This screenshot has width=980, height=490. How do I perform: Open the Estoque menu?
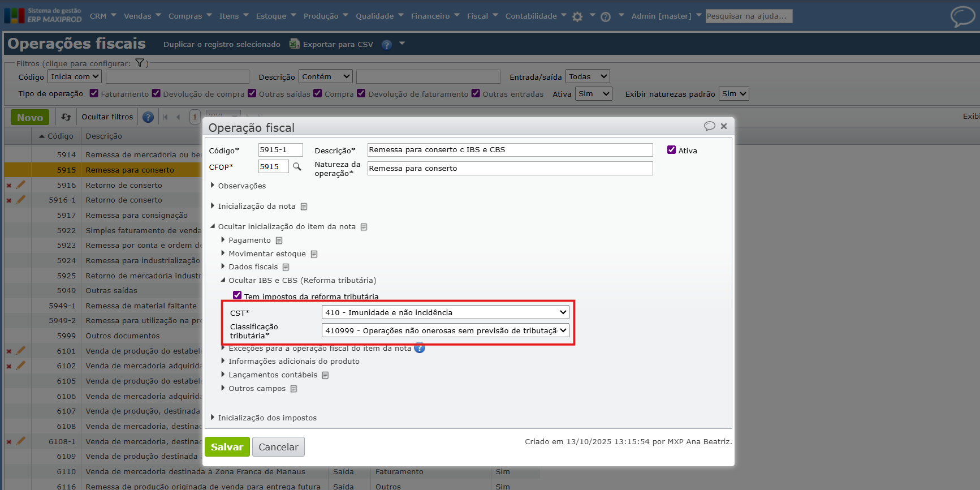click(276, 16)
